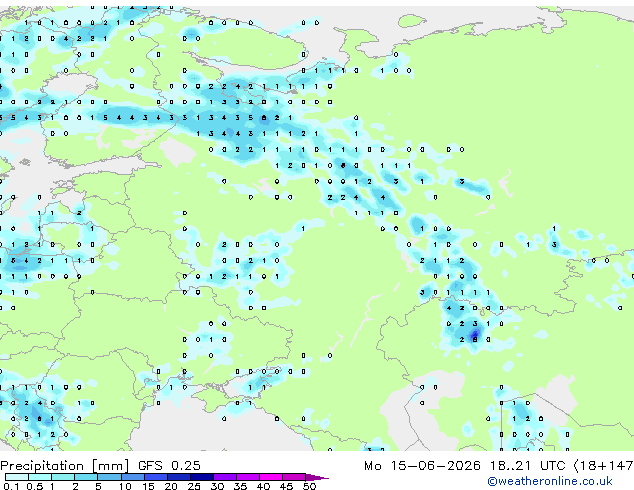Click the legend label "20"
The height and width of the screenshot is (490, 634).
tap(171, 486)
